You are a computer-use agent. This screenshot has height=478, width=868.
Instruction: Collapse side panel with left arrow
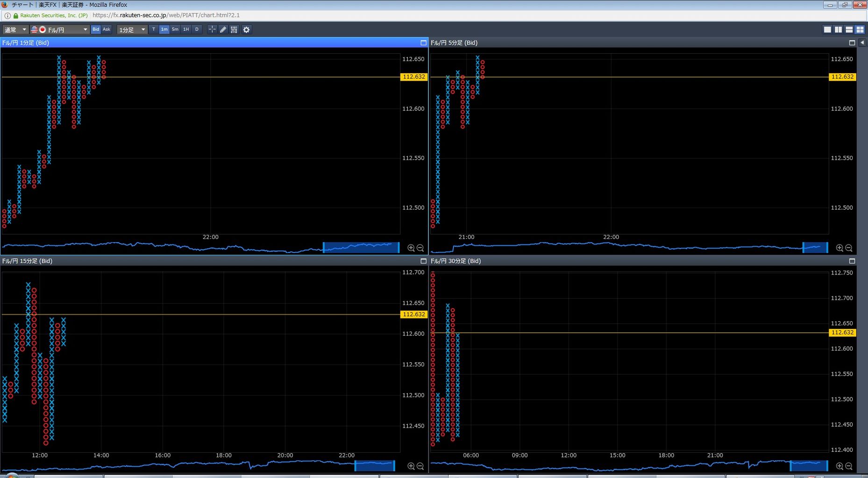pos(862,42)
